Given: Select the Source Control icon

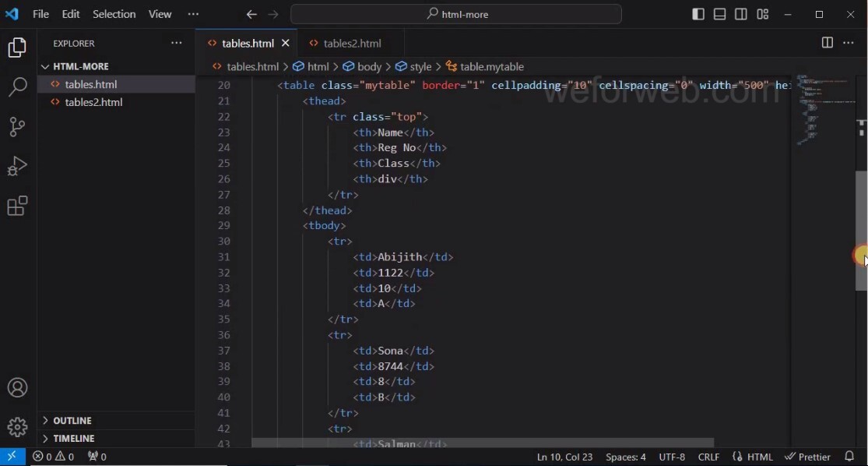Looking at the screenshot, I should pos(17,127).
